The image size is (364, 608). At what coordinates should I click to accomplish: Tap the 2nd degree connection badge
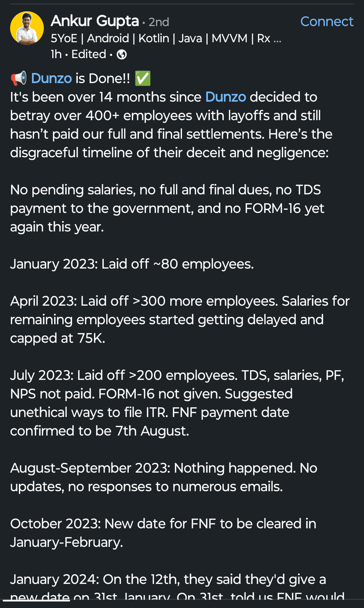(158, 22)
